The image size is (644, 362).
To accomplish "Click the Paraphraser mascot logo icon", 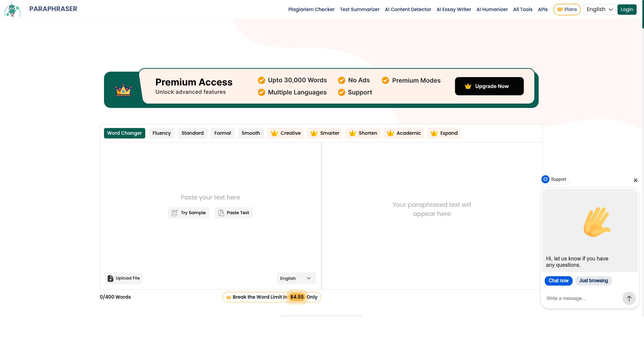I will [12, 9].
